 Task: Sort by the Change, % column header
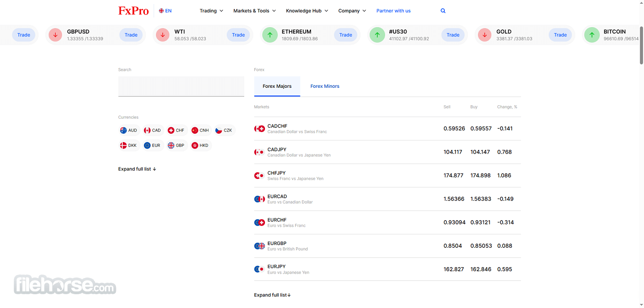coord(507,107)
